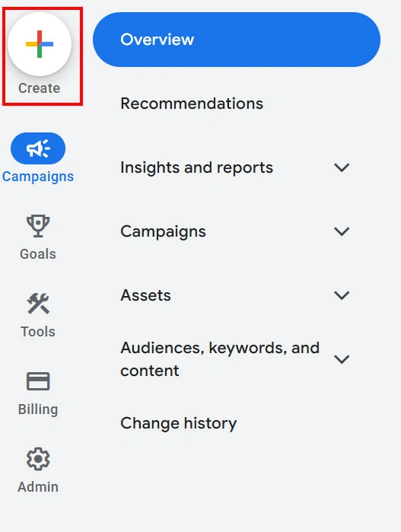Screen dimensions: 401x532
Task: Open Goals via the trophy icon
Action: click(x=38, y=225)
